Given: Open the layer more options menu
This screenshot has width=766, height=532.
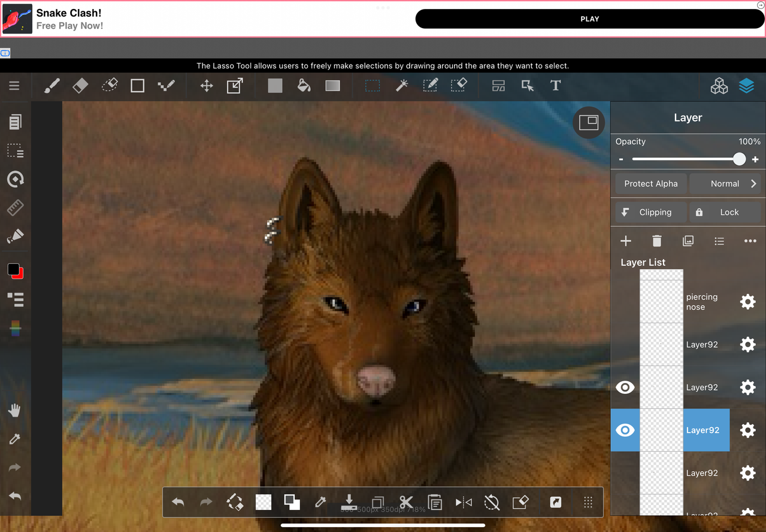Looking at the screenshot, I should pyautogui.click(x=750, y=241).
